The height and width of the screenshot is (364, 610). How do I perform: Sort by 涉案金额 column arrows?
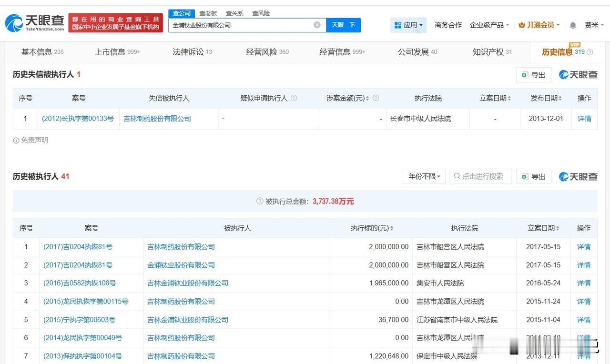coord(368,98)
